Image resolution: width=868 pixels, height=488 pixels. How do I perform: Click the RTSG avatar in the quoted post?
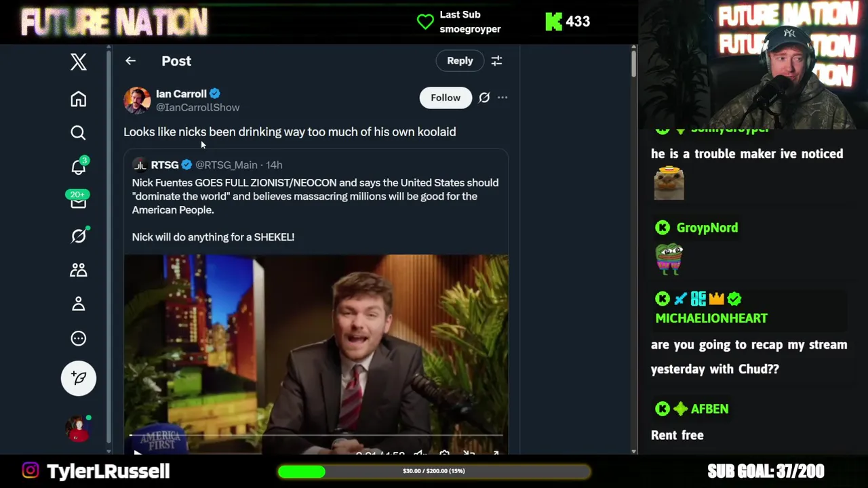pos(140,165)
